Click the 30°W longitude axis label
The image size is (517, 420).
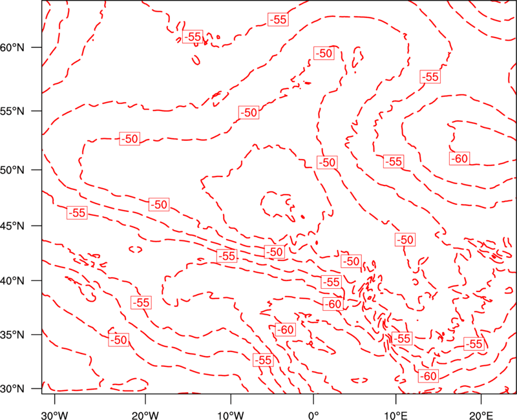[x=55, y=415]
